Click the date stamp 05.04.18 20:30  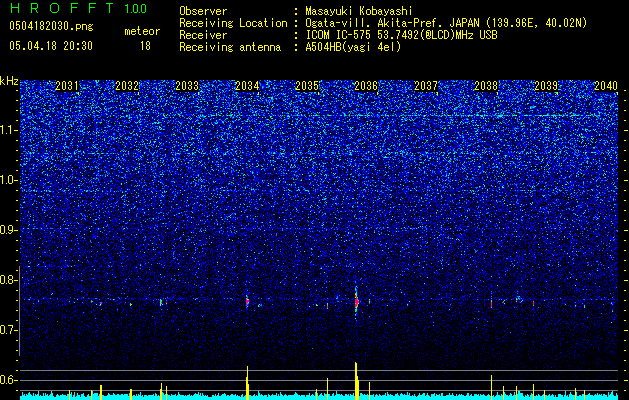(51, 46)
